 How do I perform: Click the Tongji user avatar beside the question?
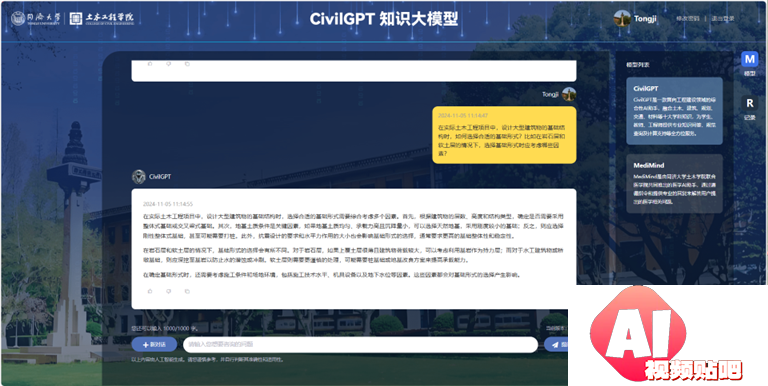click(569, 94)
